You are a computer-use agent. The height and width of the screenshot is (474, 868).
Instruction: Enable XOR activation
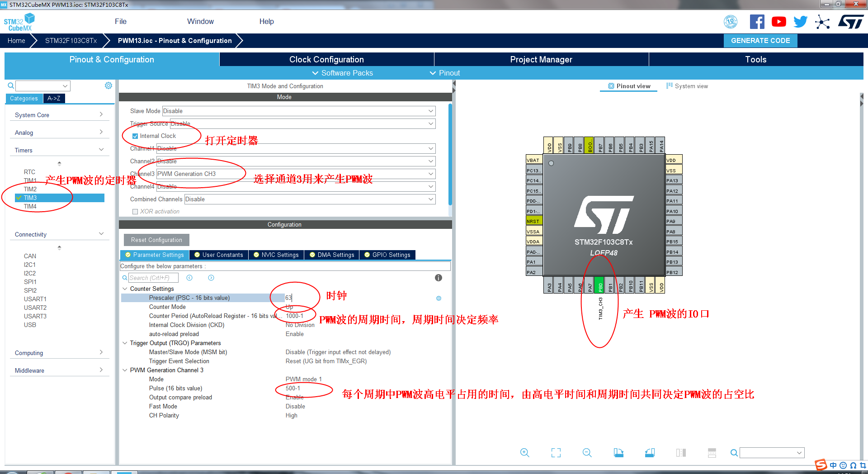point(135,211)
